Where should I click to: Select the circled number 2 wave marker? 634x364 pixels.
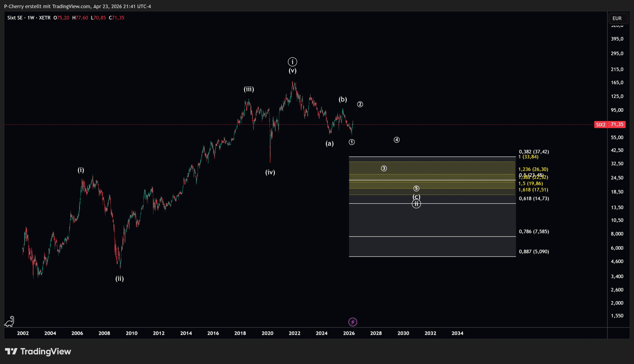pos(360,104)
